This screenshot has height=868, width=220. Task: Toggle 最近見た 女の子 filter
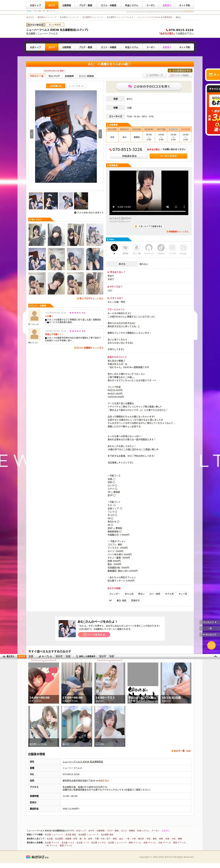(x=22, y=656)
